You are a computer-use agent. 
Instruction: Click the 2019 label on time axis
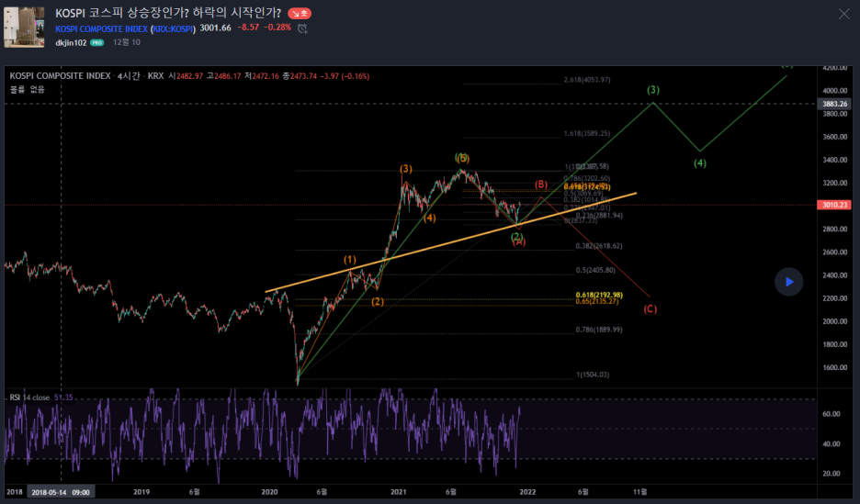[x=141, y=492]
